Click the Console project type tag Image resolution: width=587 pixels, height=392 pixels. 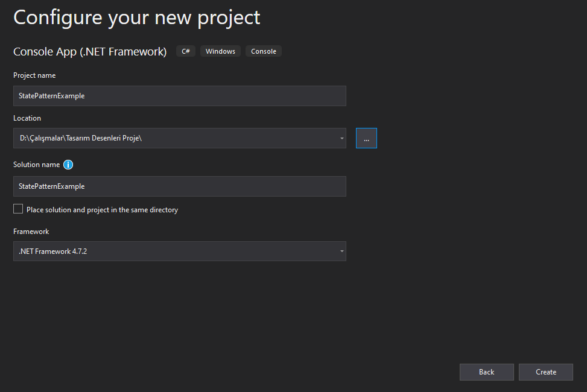pos(264,51)
